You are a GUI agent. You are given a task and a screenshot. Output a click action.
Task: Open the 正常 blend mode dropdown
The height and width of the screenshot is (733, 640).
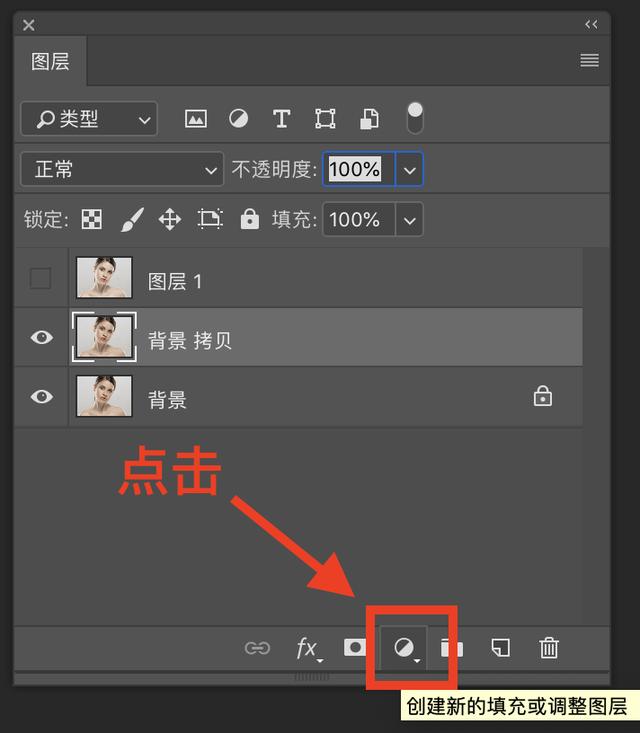tap(121, 170)
